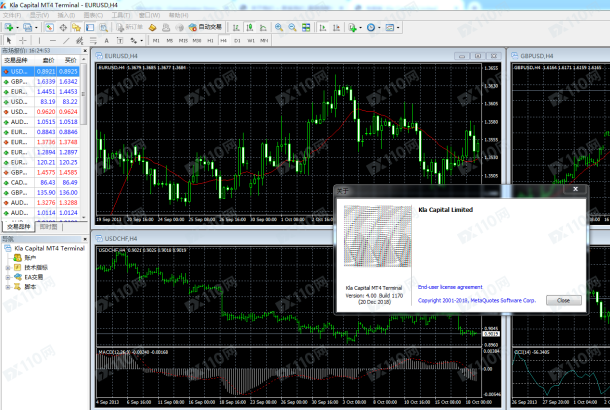
Task: Open the 显示(V) menu
Action: (x=39, y=15)
